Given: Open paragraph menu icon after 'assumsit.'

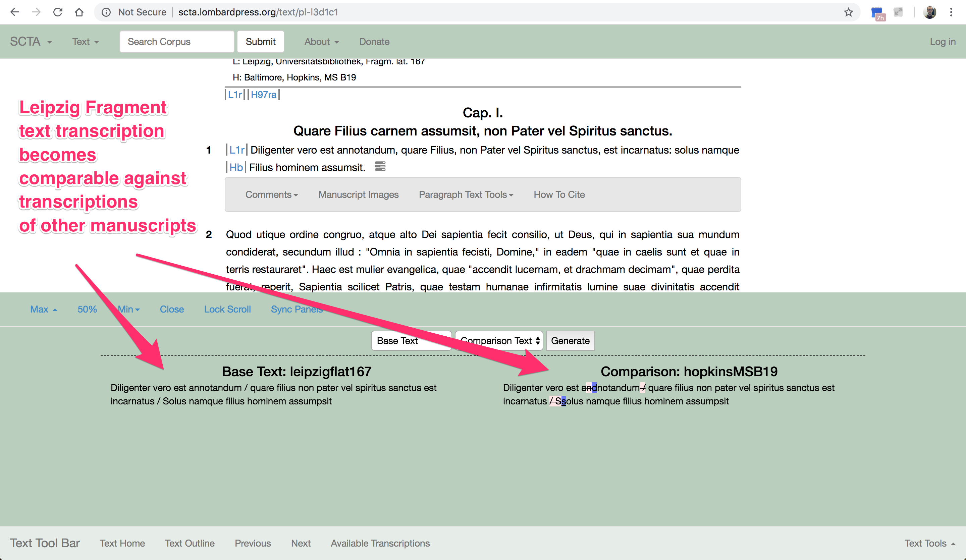Looking at the screenshot, I should click(x=380, y=166).
